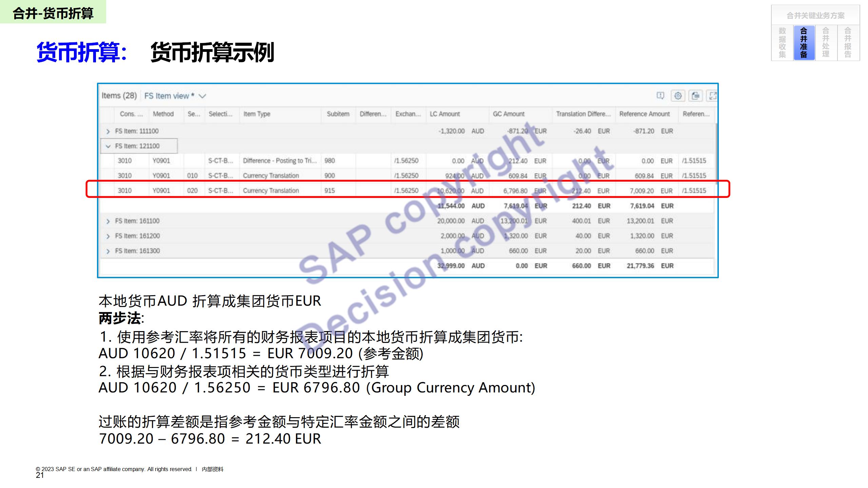Collapse FS Item 121100 group
The height and width of the screenshot is (488, 868).
[108, 146]
